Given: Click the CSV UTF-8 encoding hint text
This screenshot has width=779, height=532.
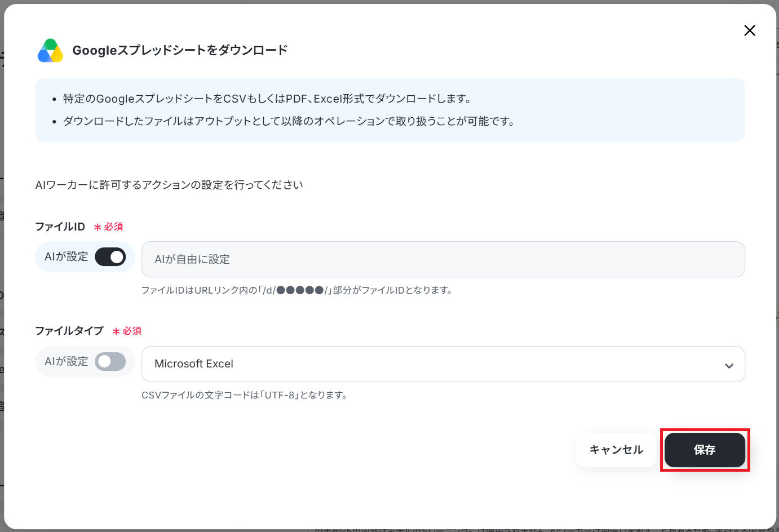Looking at the screenshot, I should (x=245, y=395).
